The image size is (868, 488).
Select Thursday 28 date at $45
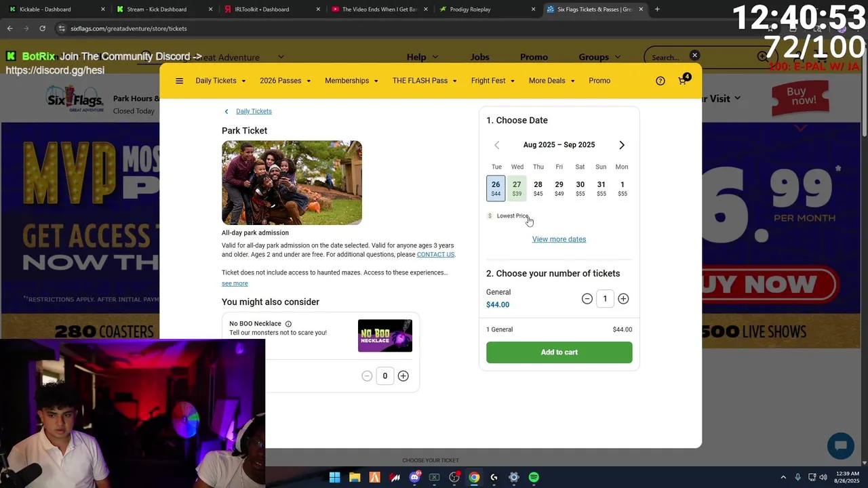coord(538,188)
